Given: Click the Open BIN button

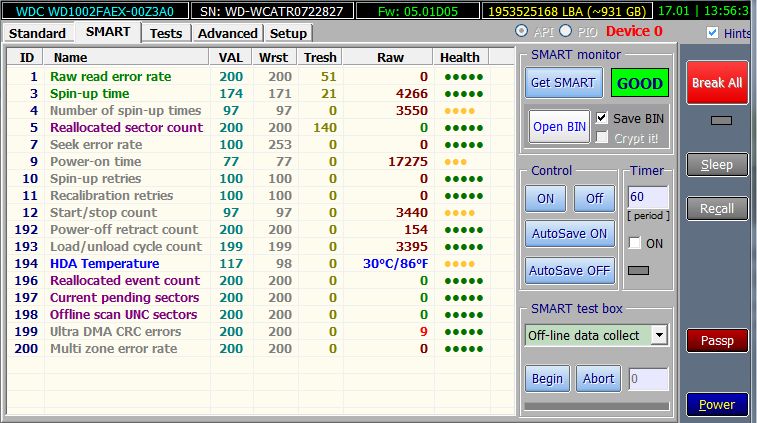Looking at the screenshot, I should point(560,127).
